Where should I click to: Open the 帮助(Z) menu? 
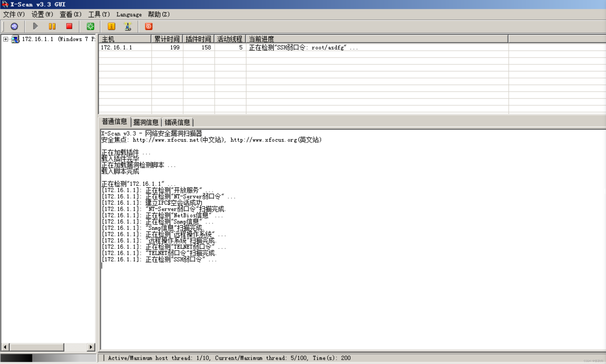click(159, 14)
